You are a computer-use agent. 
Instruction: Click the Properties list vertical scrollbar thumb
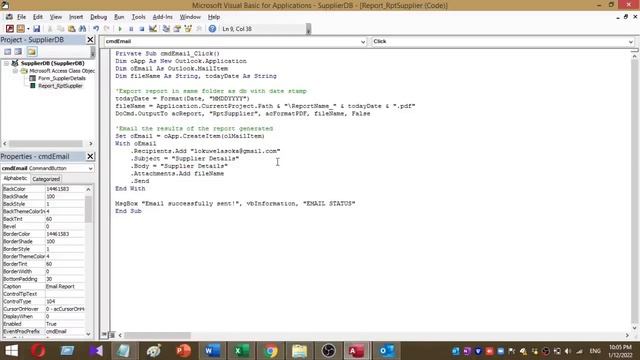[x=89, y=209]
